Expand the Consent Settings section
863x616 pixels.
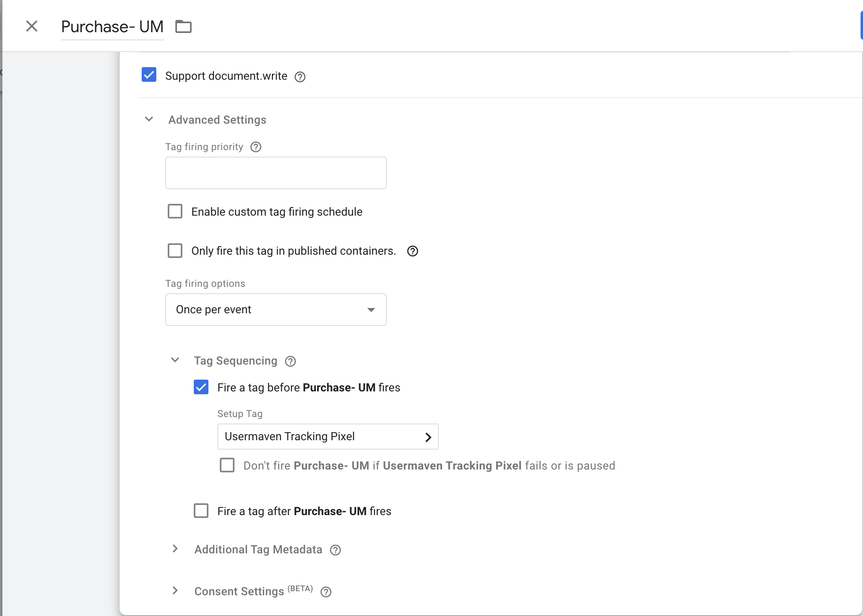(x=175, y=591)
